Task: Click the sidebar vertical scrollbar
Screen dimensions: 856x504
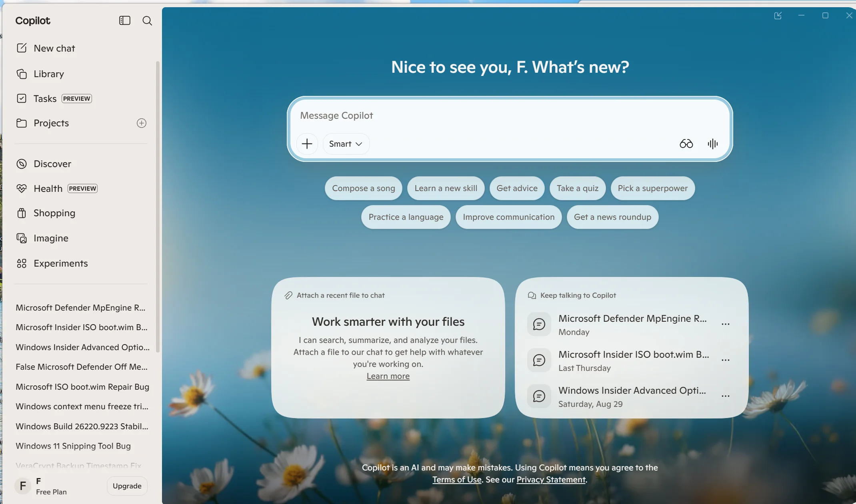Action: coord(158,207)
